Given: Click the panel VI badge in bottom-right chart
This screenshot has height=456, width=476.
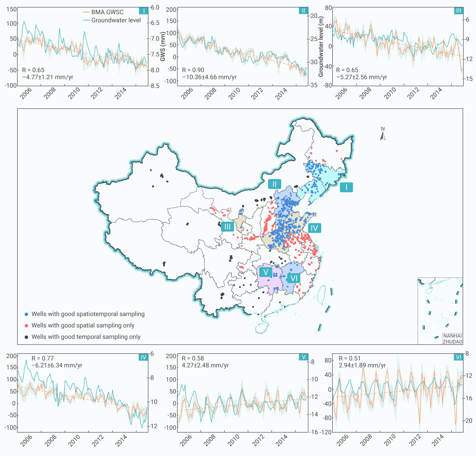Looking at the screenshot, I should click(x=459, y=357).
